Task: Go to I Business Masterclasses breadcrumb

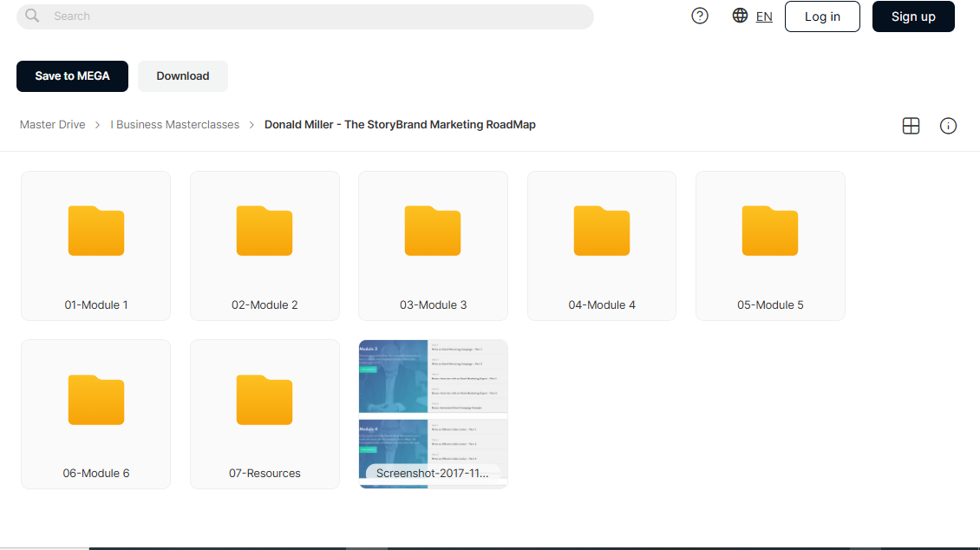Action: (174, 124)
